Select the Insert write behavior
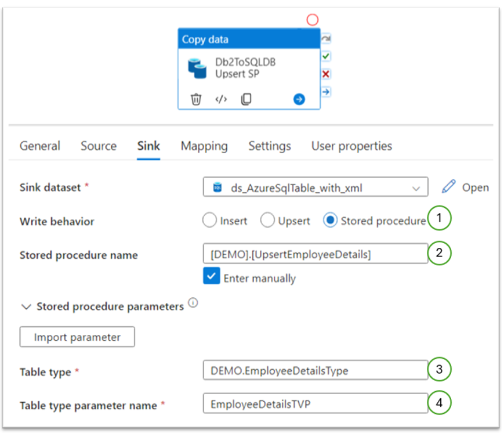 pos(209,221)
